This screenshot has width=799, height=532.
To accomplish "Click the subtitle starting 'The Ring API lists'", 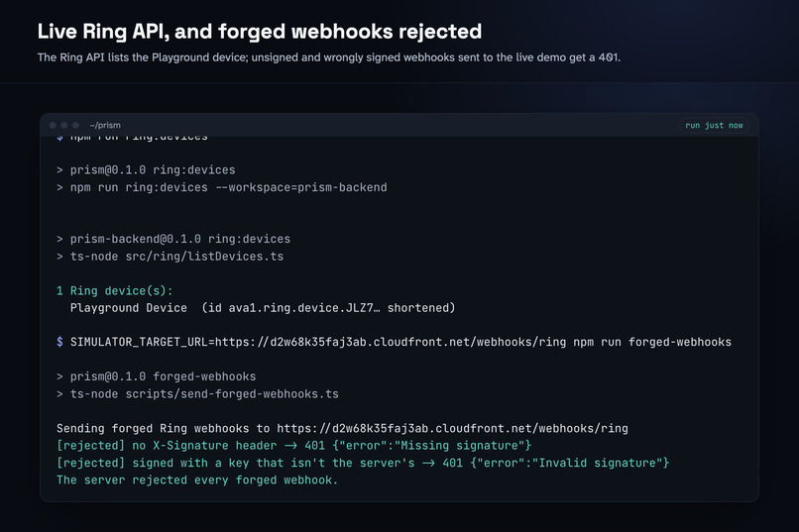I will point(329,57).
